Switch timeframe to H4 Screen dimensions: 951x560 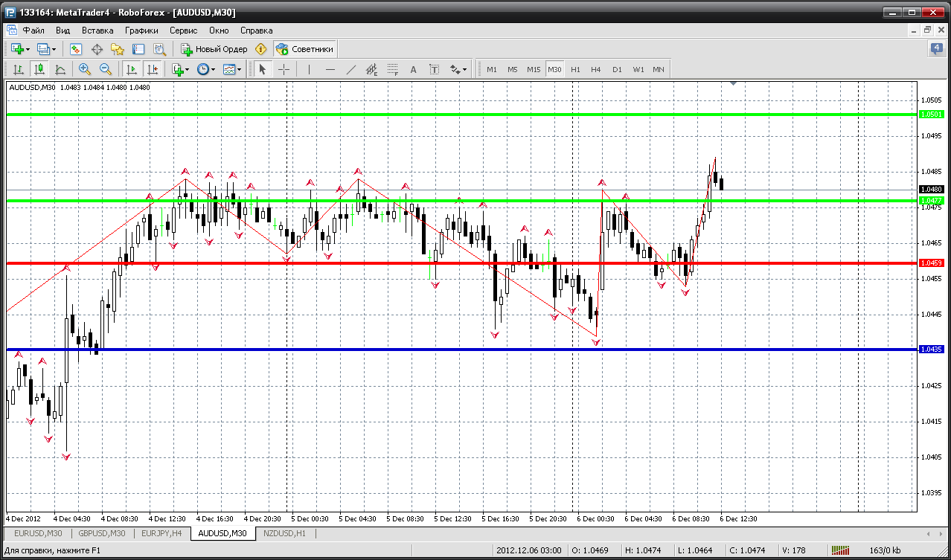596,69
